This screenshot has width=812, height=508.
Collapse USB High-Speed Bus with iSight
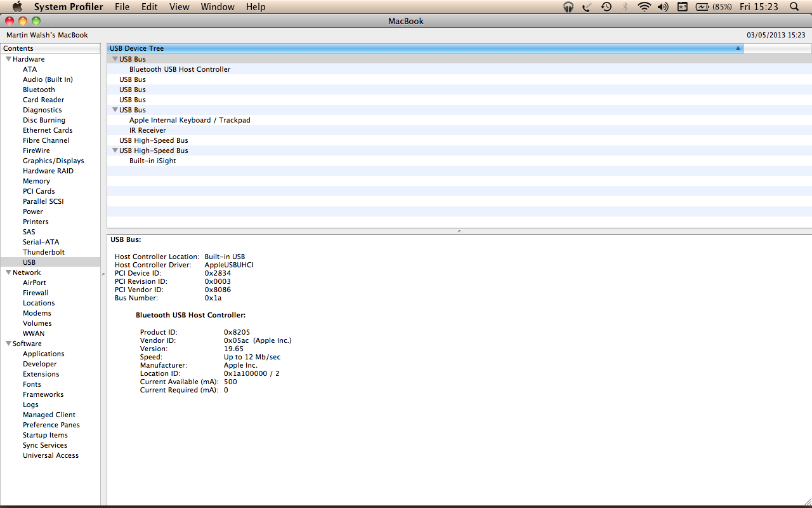pos(115,150)
